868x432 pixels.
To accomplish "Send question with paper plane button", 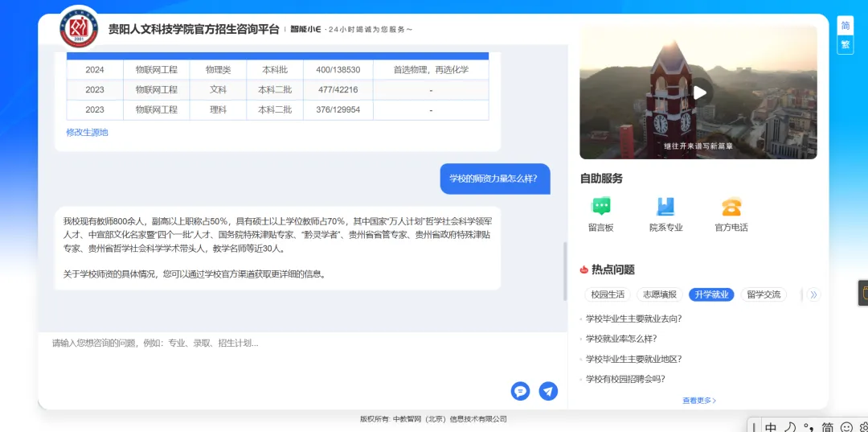I will click(548, 391).
